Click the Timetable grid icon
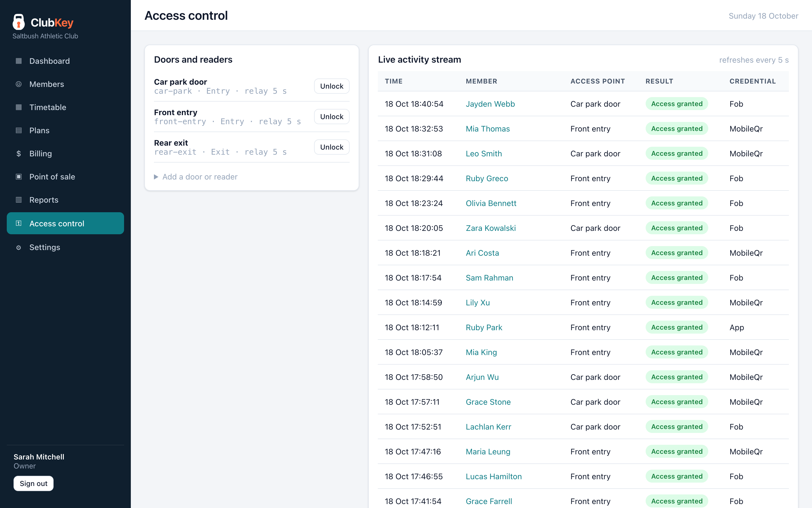812x508 pixels. pyautogui.click(x=19, y=107)
